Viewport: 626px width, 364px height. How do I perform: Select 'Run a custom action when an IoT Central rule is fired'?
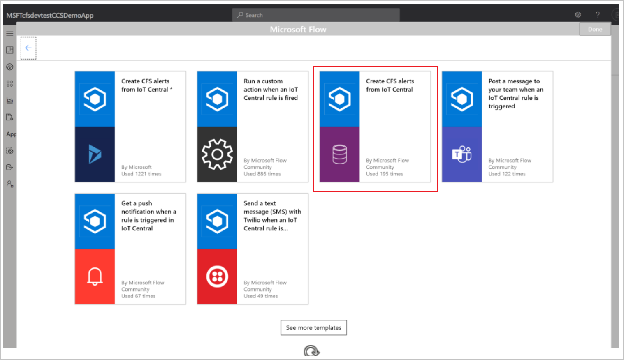pos(271,90)
